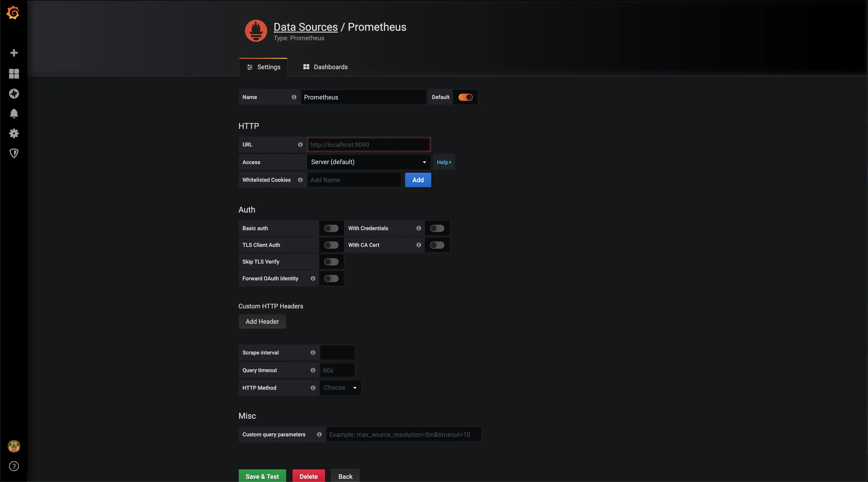Screen dimensions: 868x482
Task: Open Explore using the compass icon
Action: (x=14, y=94)
